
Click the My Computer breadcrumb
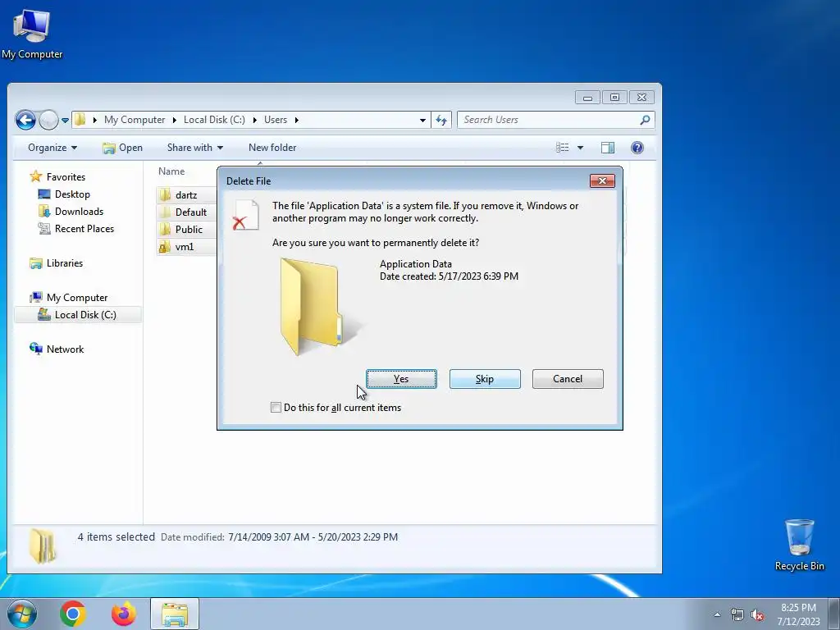(x=135, y=120)
